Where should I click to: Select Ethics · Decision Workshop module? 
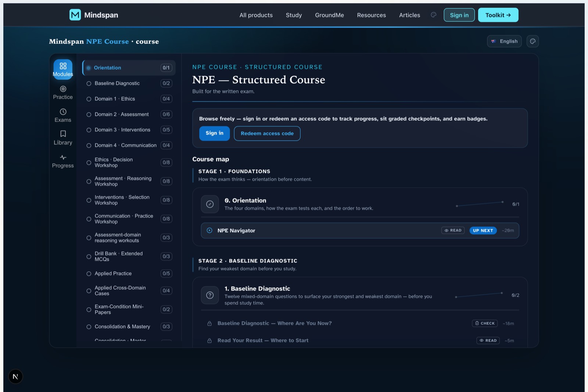[129, 163]
